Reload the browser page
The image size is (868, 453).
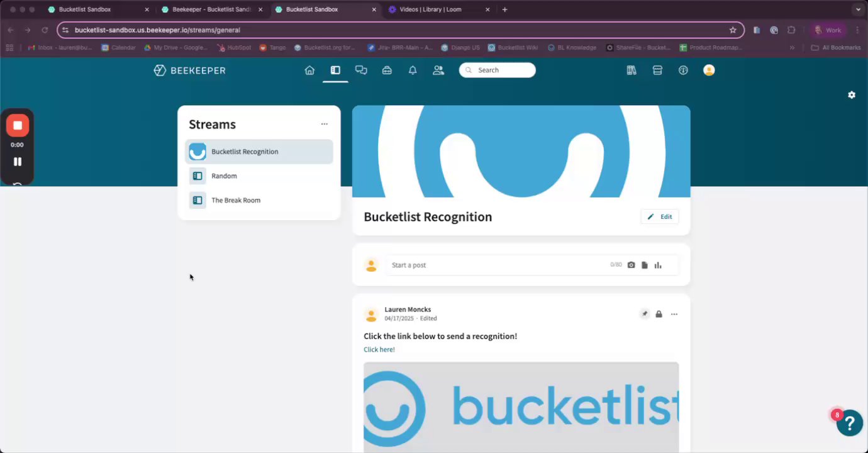coord(45,30)
